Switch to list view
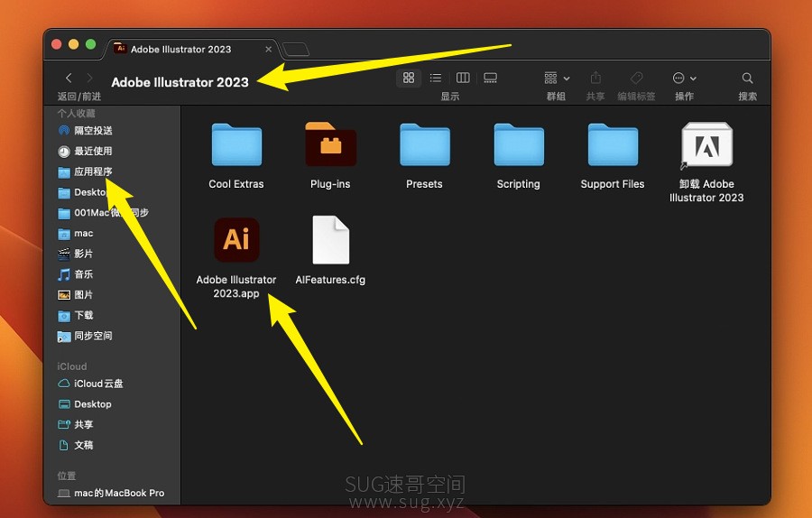The image size is (812, 518). coord(436,78)
